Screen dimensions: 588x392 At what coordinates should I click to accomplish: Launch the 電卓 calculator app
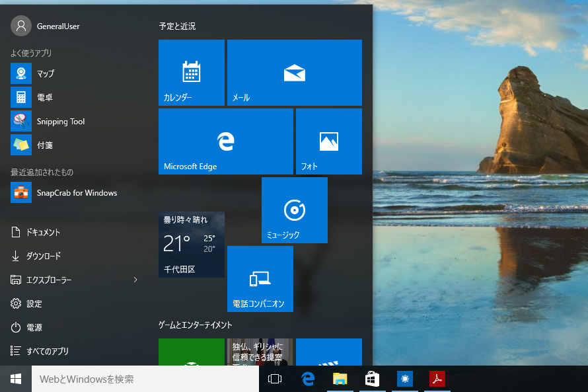(x=75, y=98)
